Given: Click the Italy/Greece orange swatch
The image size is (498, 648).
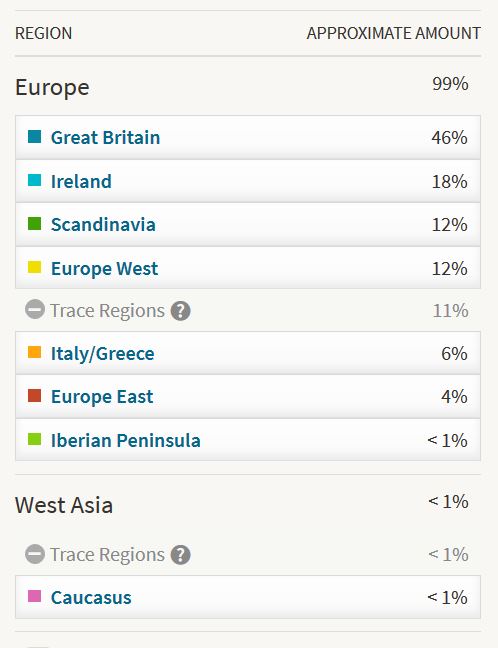Looking at the screenshot, I should pyautogui.click(x=34, y=352).
